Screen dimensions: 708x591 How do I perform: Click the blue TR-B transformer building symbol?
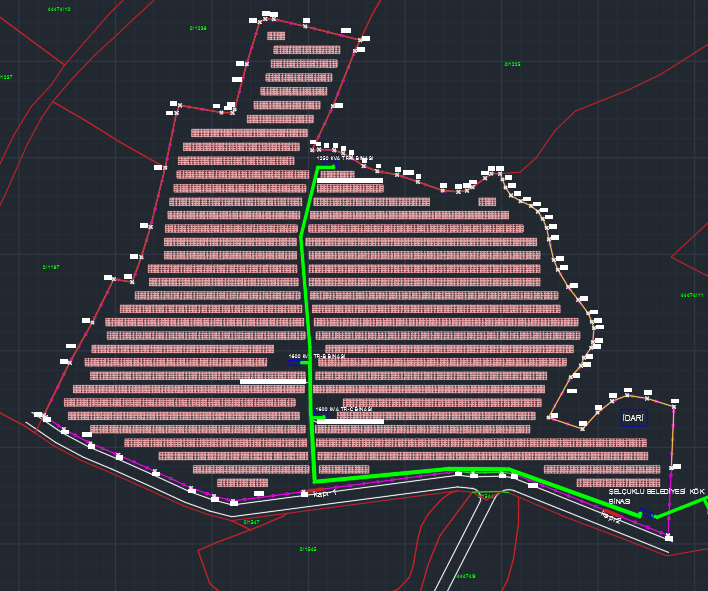293,363
